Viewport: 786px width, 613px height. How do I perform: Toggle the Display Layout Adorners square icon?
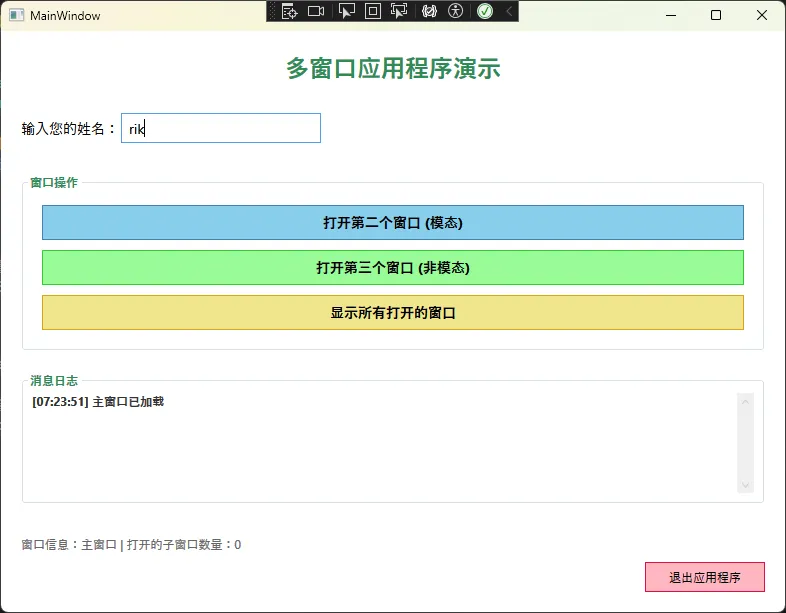[x=372, y=11]
